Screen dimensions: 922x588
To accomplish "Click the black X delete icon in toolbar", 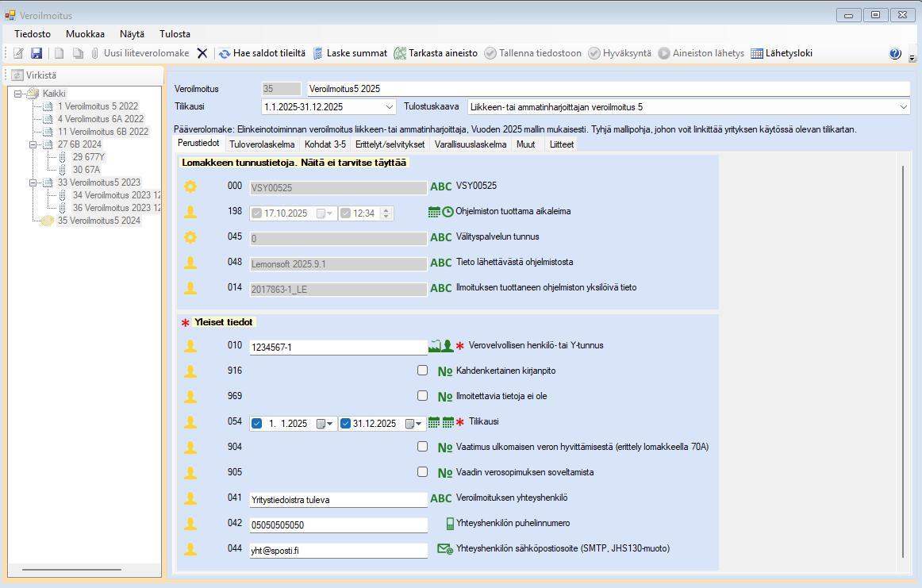I will pyautogui.click(x=202, y=53).
